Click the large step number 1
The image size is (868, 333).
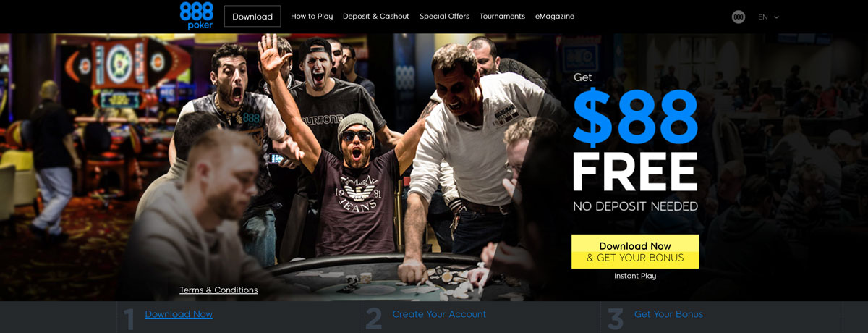(129, 319)
